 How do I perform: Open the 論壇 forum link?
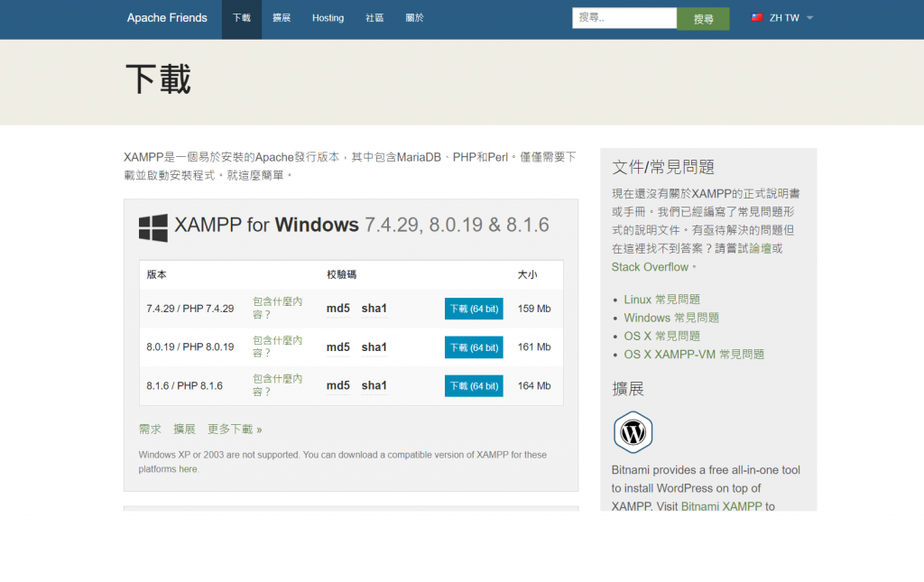pos(760,248)
